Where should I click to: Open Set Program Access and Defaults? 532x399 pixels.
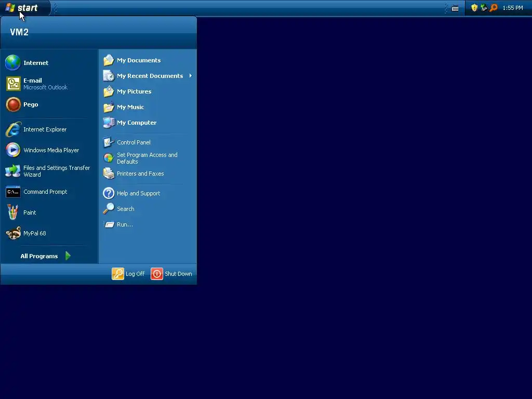coord(148,158)
